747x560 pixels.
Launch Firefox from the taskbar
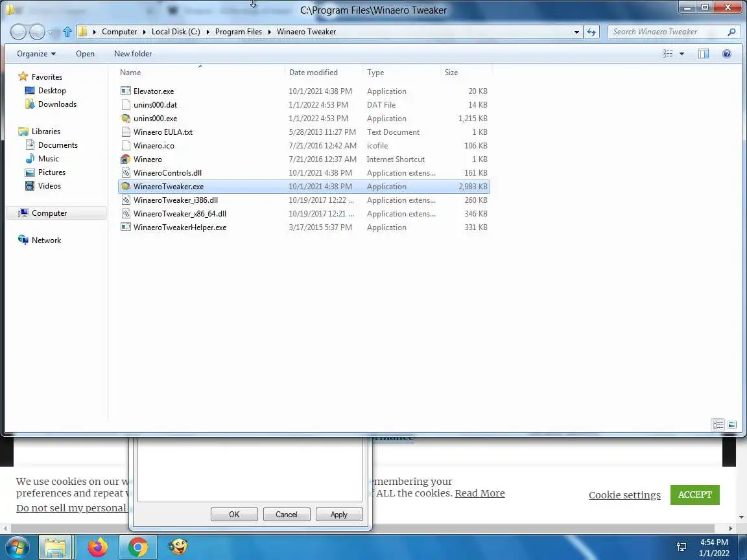[x=98, y=547]
